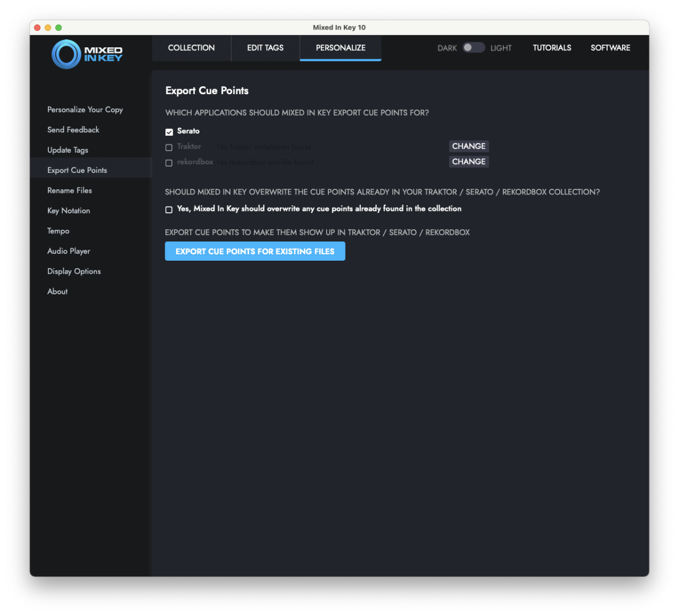
Task: Go to Key Notation settings
Action: 69,211
